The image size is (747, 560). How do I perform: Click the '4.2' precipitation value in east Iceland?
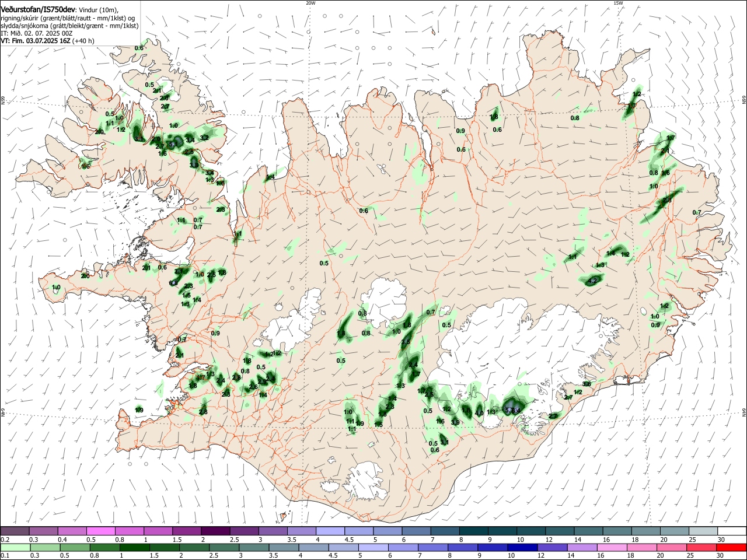pos(593,281)
